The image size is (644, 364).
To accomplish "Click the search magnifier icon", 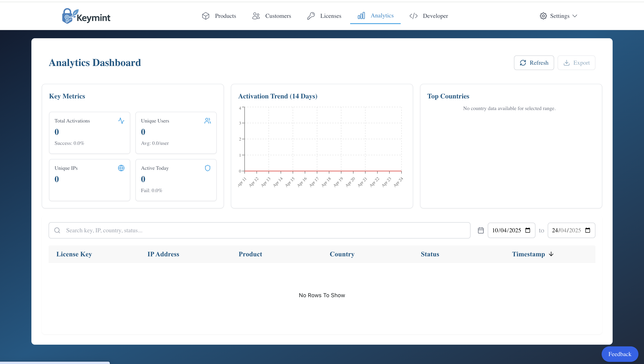I will point(57,230).
